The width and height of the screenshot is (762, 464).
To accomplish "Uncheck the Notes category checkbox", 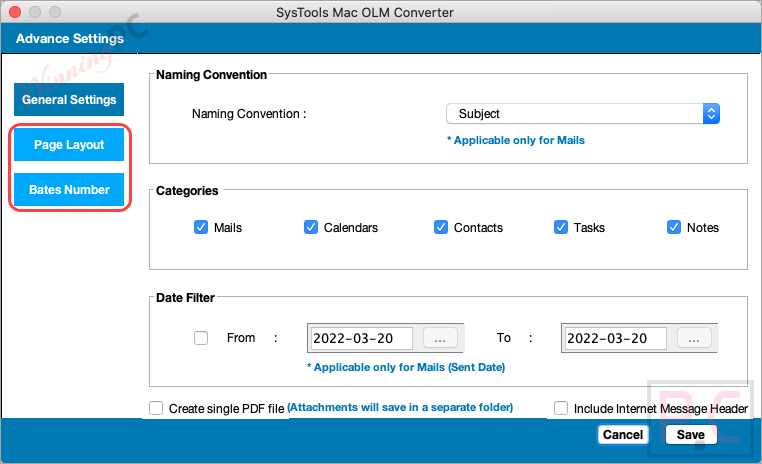I will coord(674,227).
